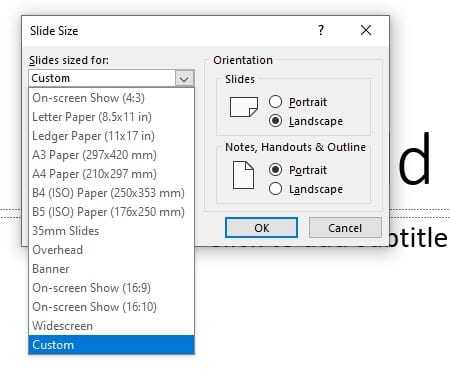Select the Banner size option

click(111, 269)
